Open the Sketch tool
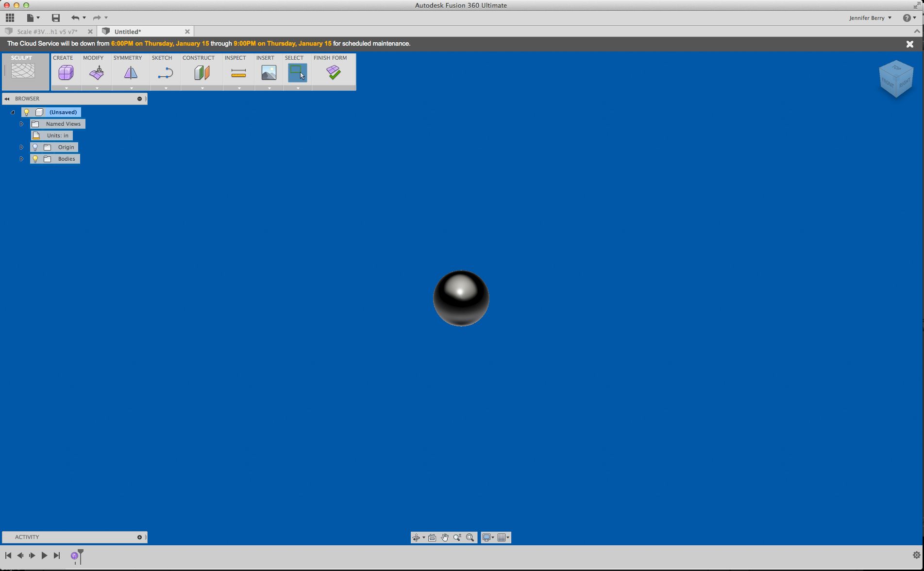The image size is (924, 571). [x=165, y=73]
